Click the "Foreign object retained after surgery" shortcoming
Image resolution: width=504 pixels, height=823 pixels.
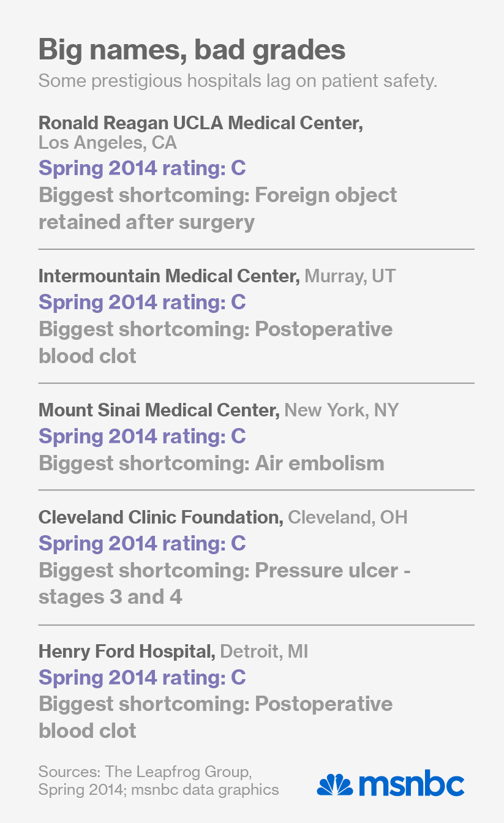click(x=217, y=208)
